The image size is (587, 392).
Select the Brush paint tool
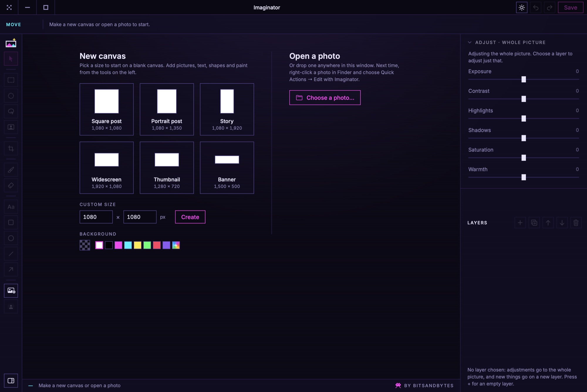click(x=11, y=170)
